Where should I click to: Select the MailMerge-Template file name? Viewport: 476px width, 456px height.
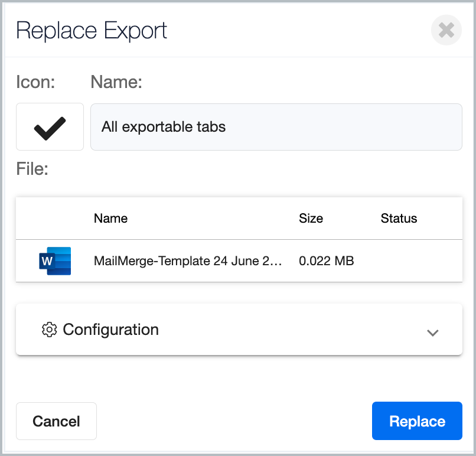point(188,261)
